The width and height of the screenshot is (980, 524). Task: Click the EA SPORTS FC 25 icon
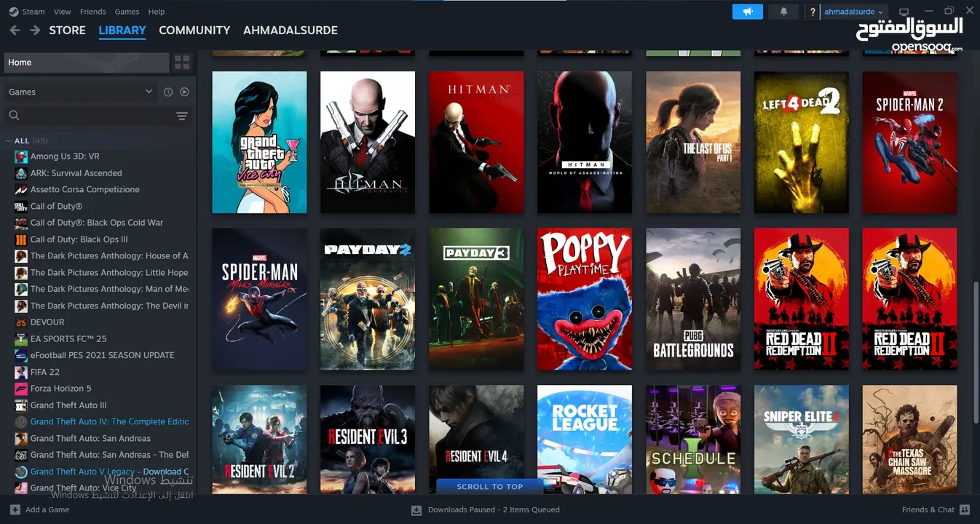tap(21, 338)
